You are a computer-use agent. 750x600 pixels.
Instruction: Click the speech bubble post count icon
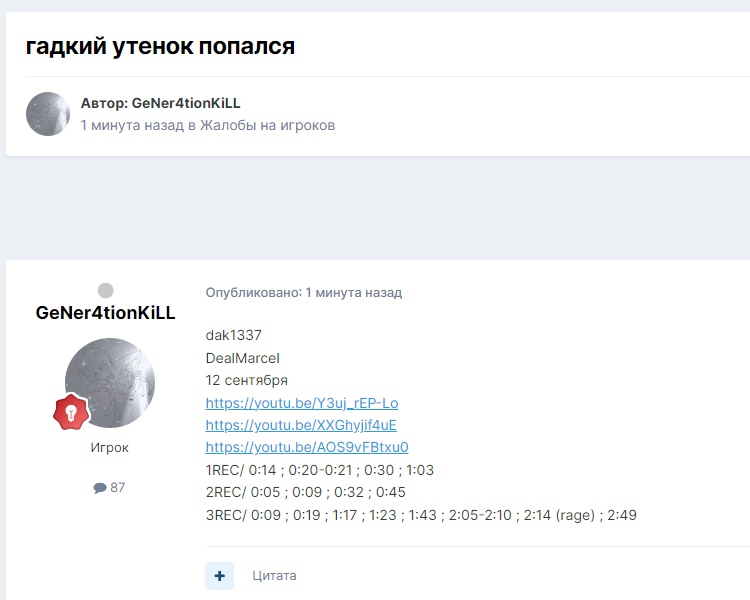[100, 488]
